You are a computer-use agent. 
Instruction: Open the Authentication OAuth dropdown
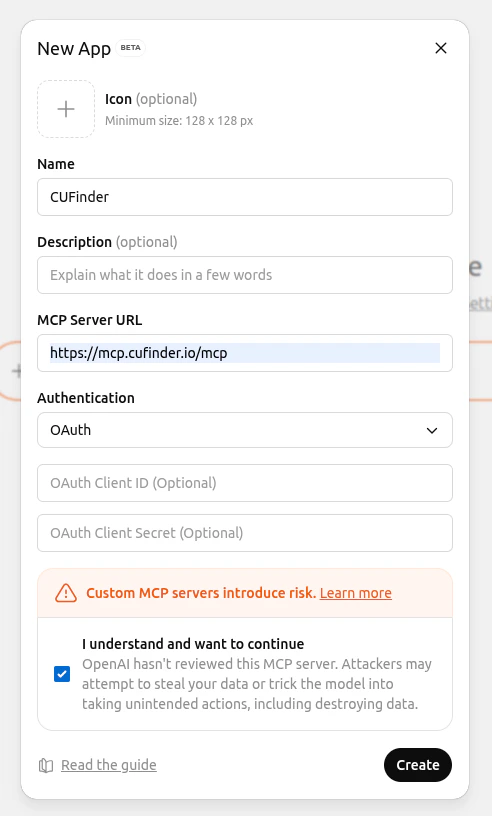pos(245,430)
